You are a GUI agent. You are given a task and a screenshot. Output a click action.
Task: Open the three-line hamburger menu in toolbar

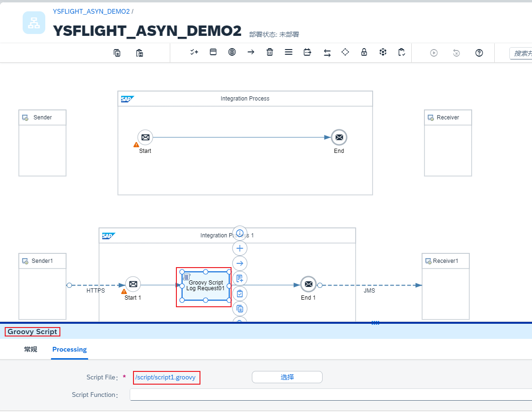pyautogui.click(x=289, y=52)
